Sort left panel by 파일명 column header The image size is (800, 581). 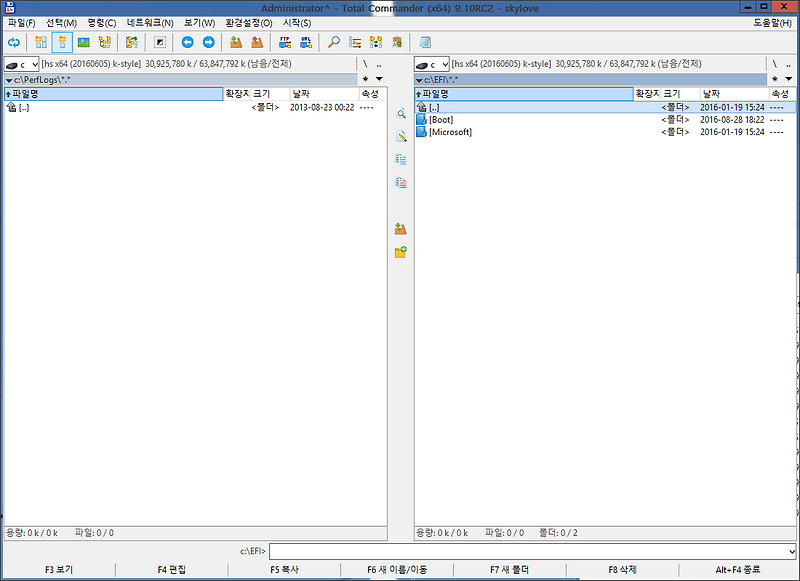click(114, 94)
